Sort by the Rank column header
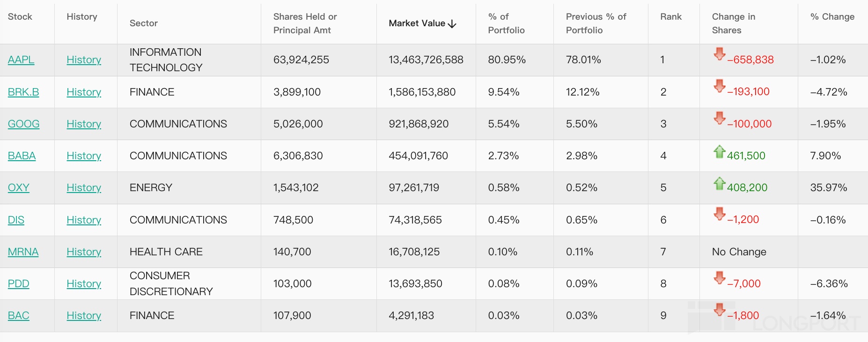 tap(671, 17)
